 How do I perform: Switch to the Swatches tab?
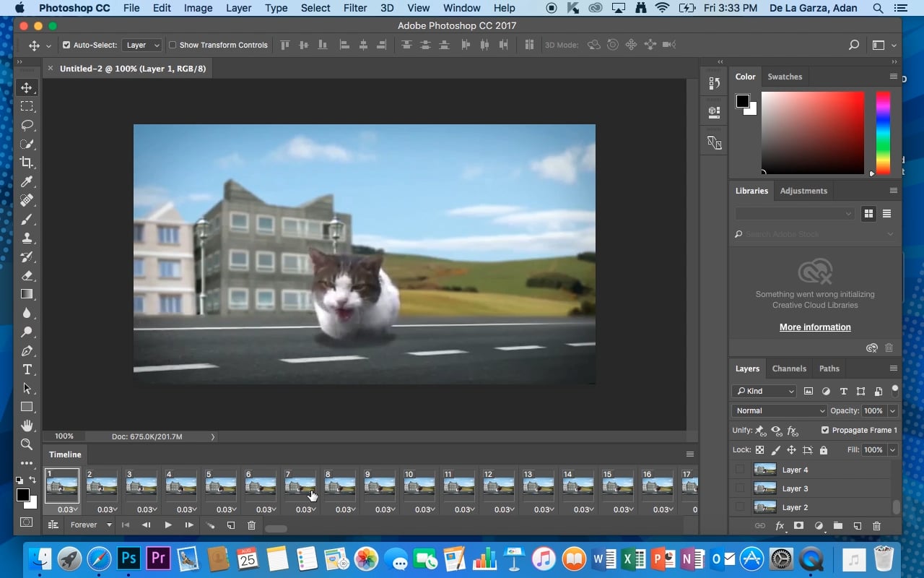(x=785, y=77)
